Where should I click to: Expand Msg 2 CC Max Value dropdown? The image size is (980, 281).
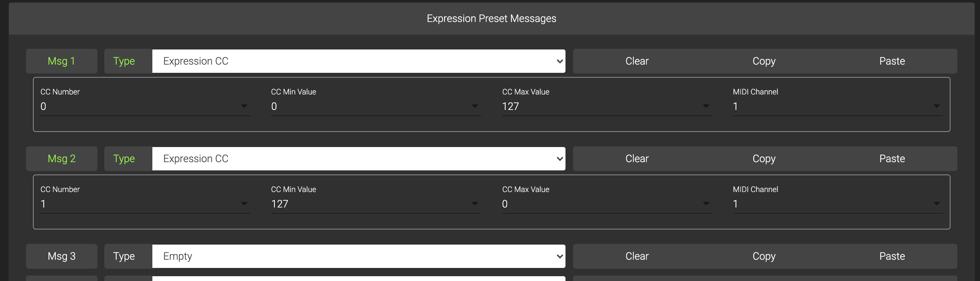coord(606,204)
